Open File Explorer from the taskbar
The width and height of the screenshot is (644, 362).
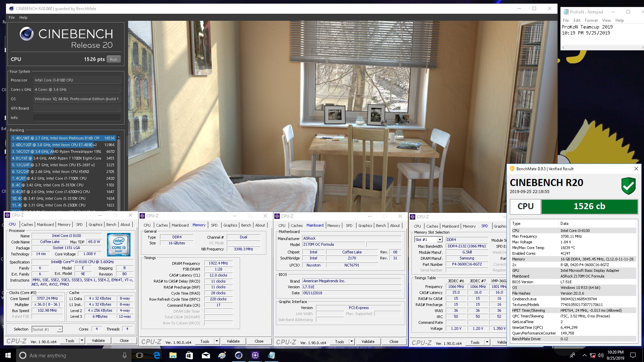(x=173, y=355)
